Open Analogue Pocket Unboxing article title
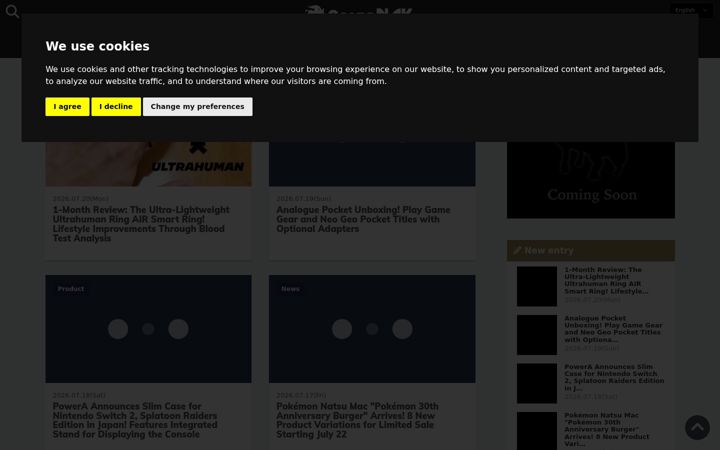Screen dimensions: 720x450 tap(363, 219)
